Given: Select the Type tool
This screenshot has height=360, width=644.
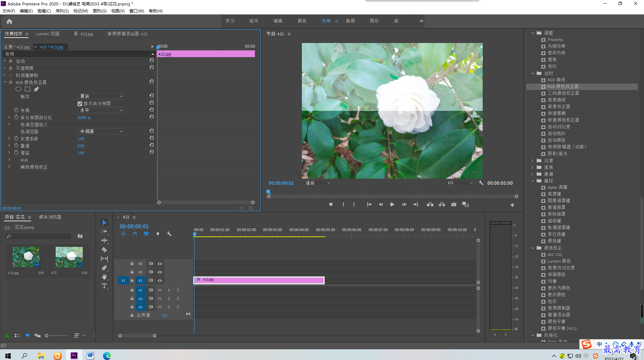Looking at the screenshot, I should (x=104, y=286).
